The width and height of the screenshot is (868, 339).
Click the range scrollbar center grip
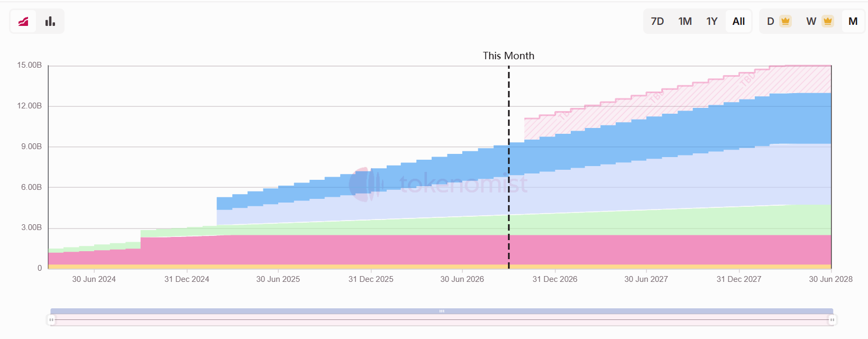pyautogui.click(x=442, y=311)
